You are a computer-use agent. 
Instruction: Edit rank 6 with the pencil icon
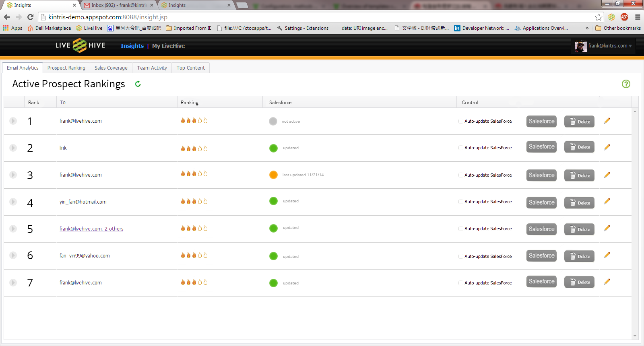pos(607,255)
